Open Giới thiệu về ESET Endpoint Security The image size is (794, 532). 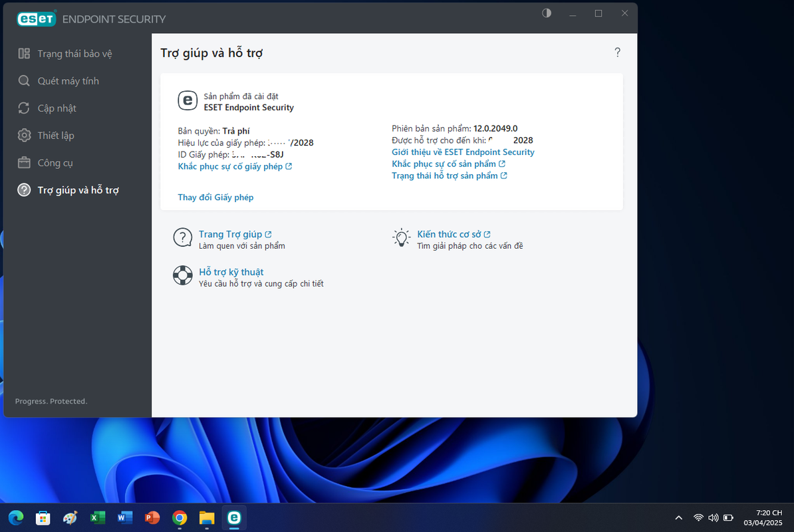(463, 152)
